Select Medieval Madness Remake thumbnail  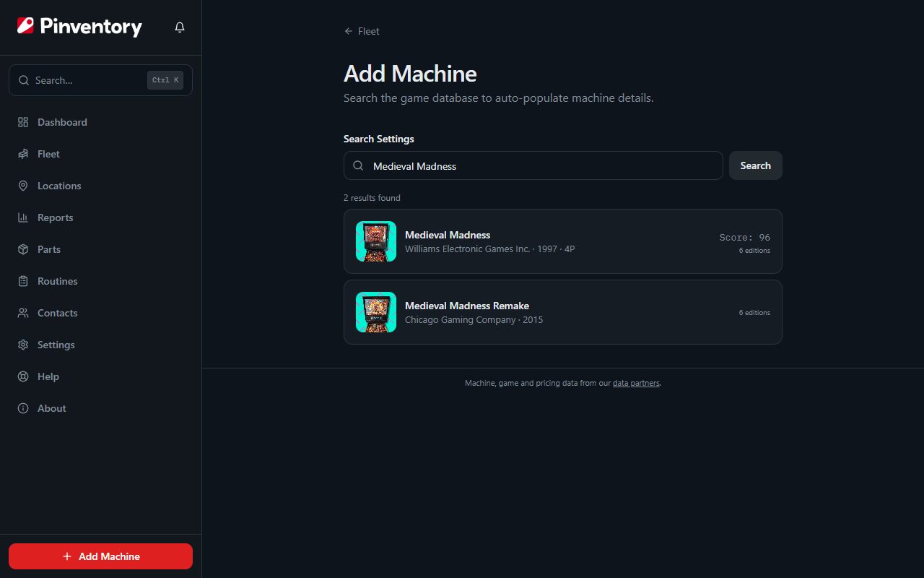(x=376, y=312)
